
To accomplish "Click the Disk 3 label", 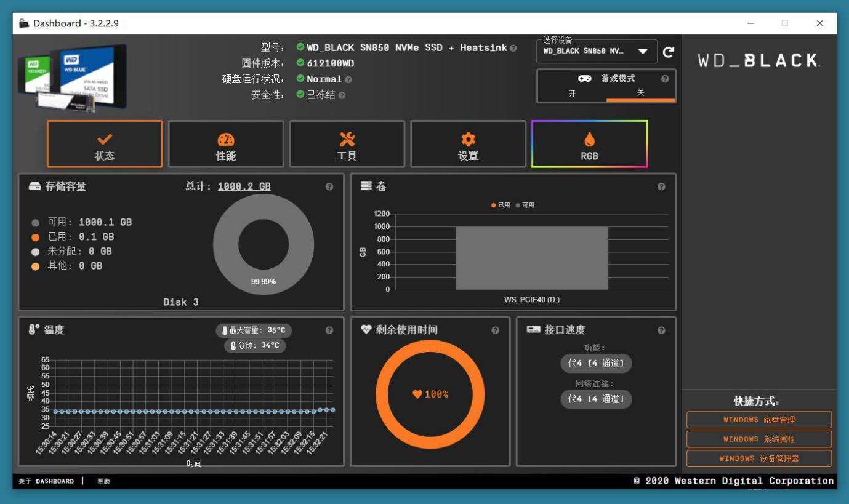I will pyautogui.click(x=181, y=302).
